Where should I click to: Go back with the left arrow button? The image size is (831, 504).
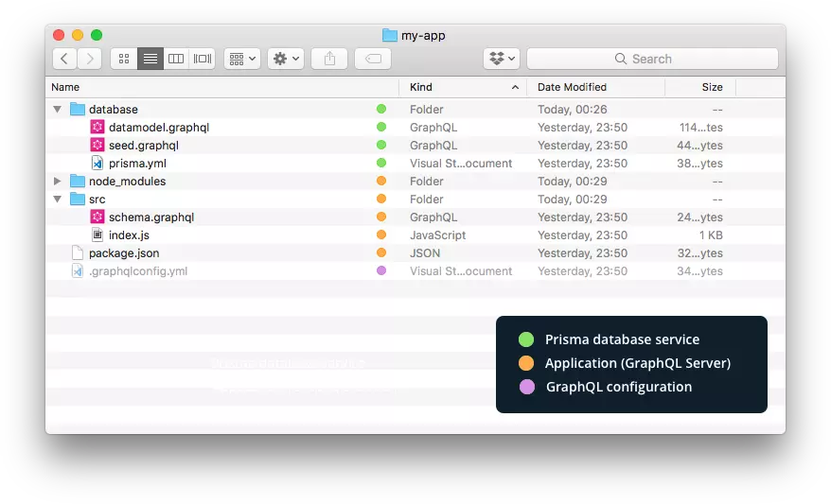pyautogui.click(x=64, y=59)
